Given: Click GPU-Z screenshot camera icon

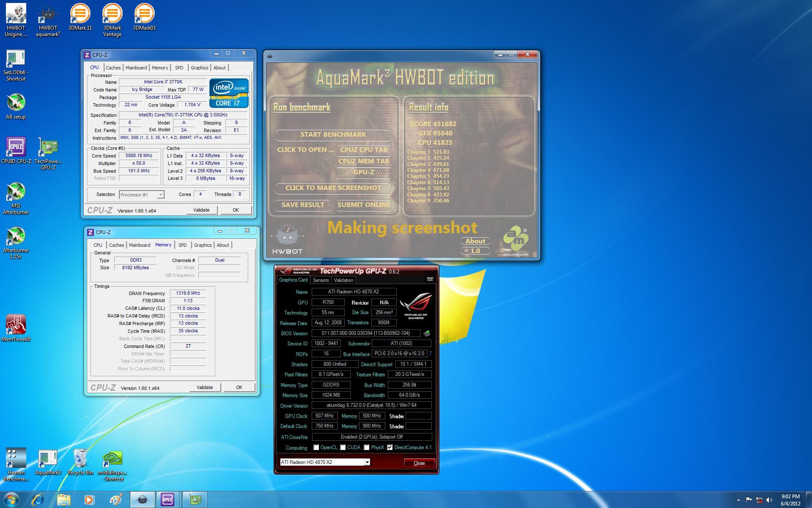Looking at the screenshot, I should point(430,279).
